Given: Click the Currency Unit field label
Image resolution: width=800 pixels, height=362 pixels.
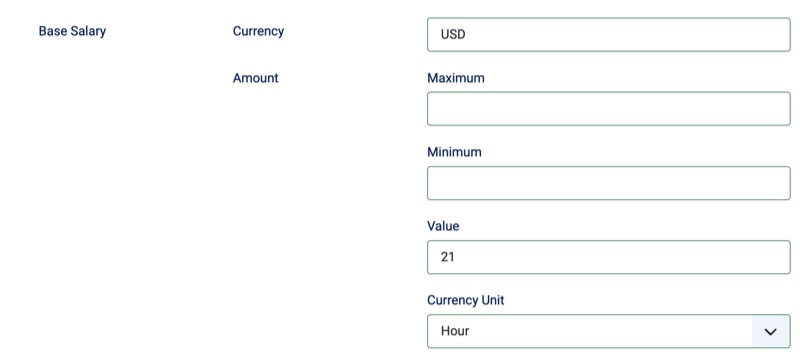Looking at the screenshot, I should (465, 300).
